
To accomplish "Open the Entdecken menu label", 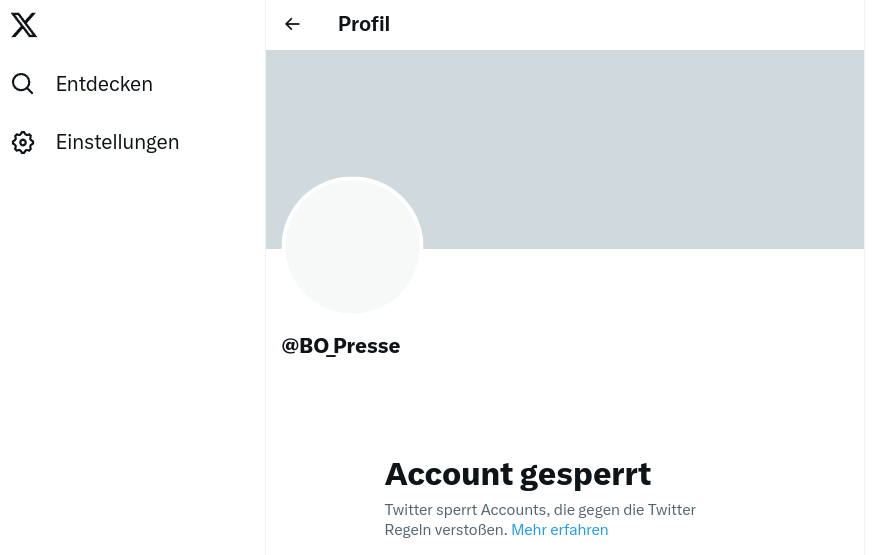I will click(x=104, y=84).
